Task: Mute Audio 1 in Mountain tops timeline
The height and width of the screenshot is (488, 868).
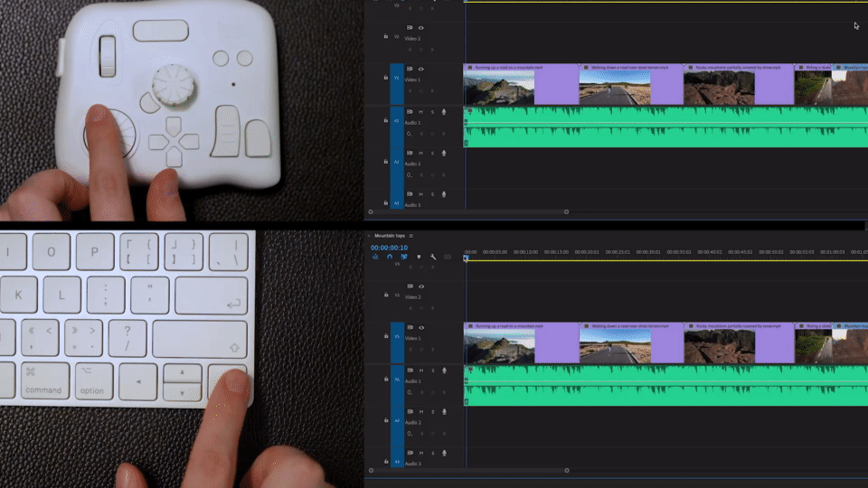Action: [421, 371]
